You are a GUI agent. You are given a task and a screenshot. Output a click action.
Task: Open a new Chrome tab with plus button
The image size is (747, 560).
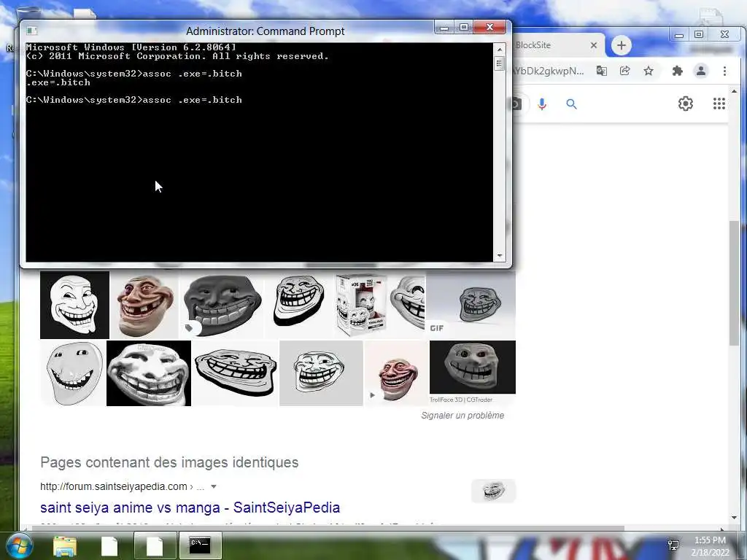point(622,45)
